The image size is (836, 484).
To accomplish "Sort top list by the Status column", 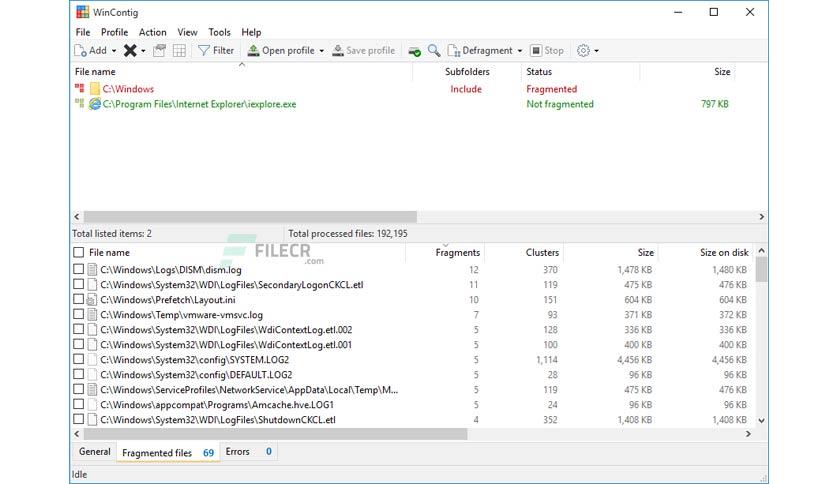I will 580,71.
